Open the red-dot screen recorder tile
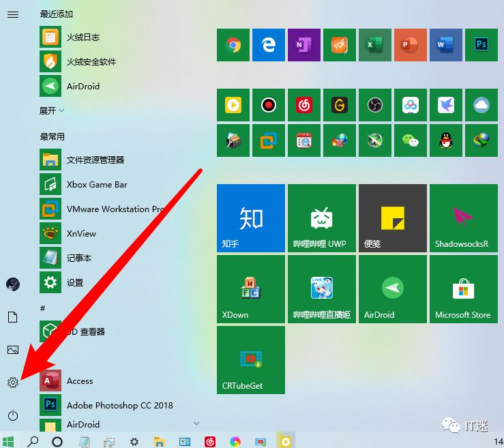Image resolution: width=504 pixels, height=448 pixels. [269, 105]
